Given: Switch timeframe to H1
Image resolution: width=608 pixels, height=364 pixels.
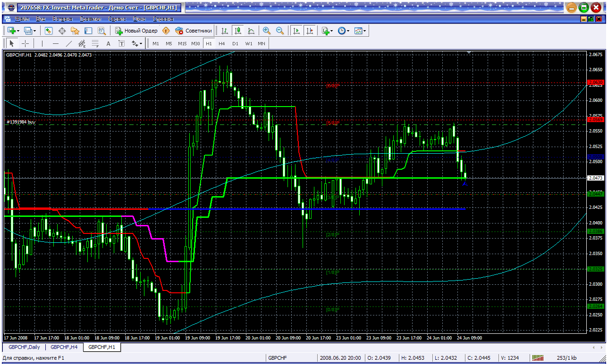Looking at the screenshot, I should [x=209, y=43].
